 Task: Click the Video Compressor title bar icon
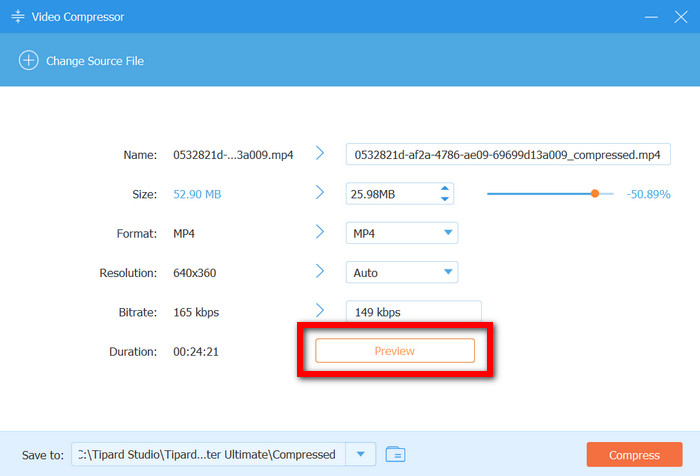coord(17,17)
